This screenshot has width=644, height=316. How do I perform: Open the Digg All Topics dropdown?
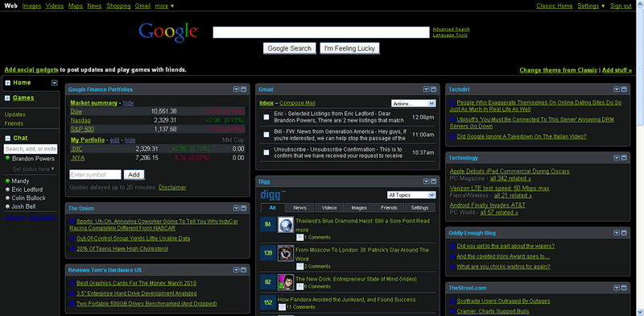tap(411, 195)
